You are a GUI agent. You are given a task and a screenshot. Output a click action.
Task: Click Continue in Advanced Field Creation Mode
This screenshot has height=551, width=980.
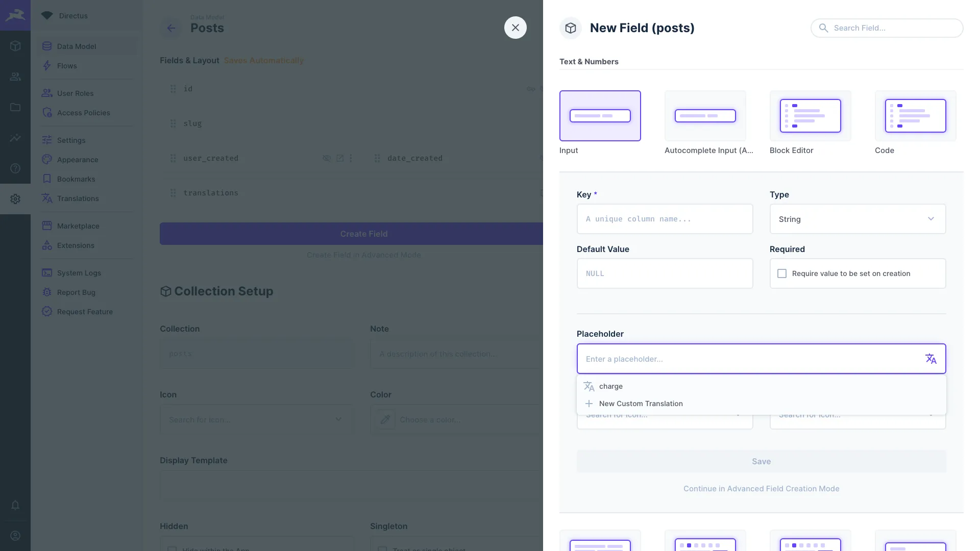pos(761,489)
